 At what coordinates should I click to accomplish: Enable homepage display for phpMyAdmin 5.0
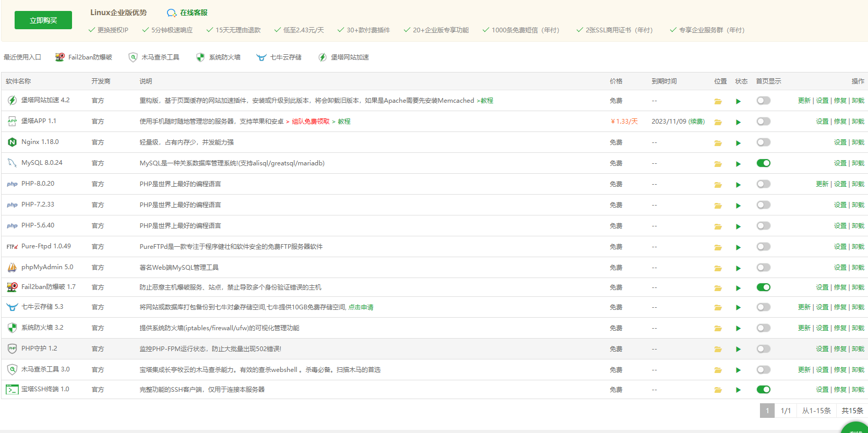click(x=764, y=268)
